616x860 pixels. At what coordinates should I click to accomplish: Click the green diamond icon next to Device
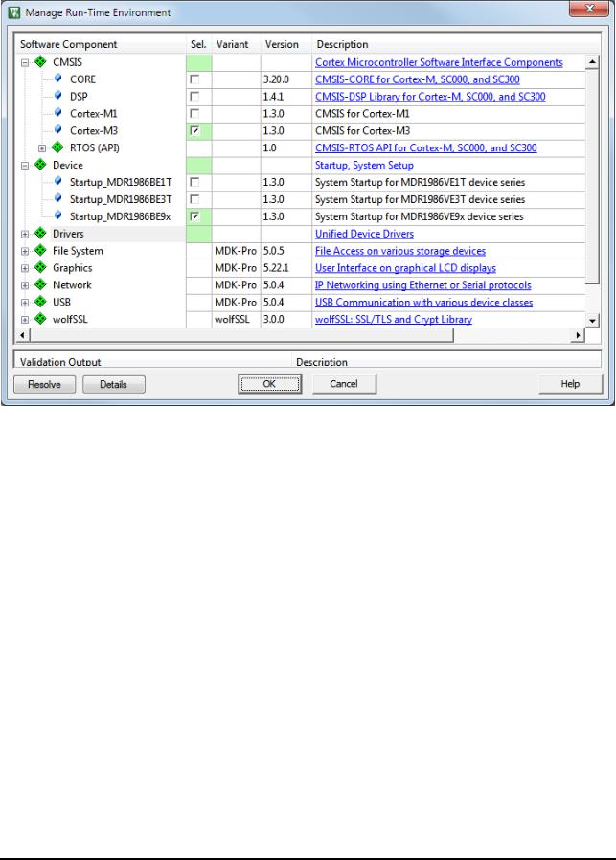click(x=40, y=165)
